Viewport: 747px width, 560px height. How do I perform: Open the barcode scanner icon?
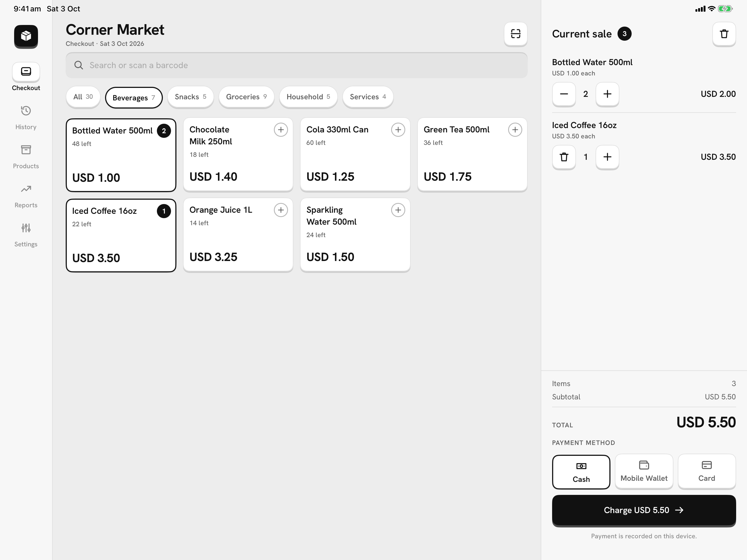click(x=515, y=34)
